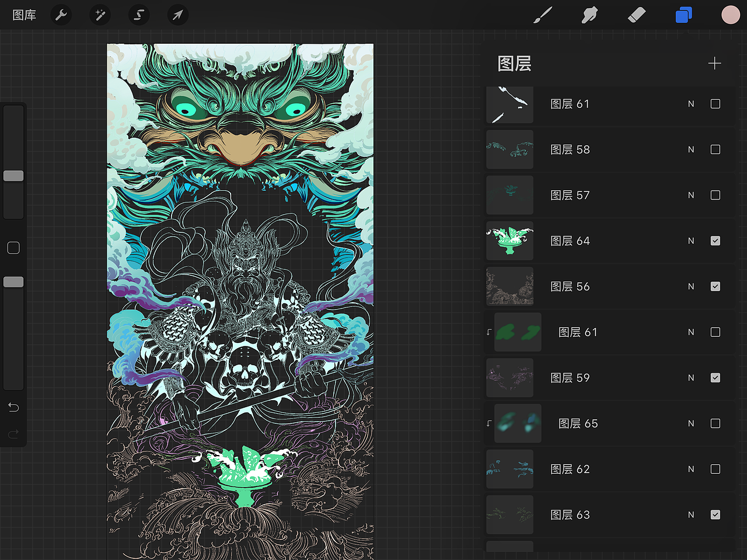Tap the redo arrow in sidebar
747x560 pixels.
(13, 434)
